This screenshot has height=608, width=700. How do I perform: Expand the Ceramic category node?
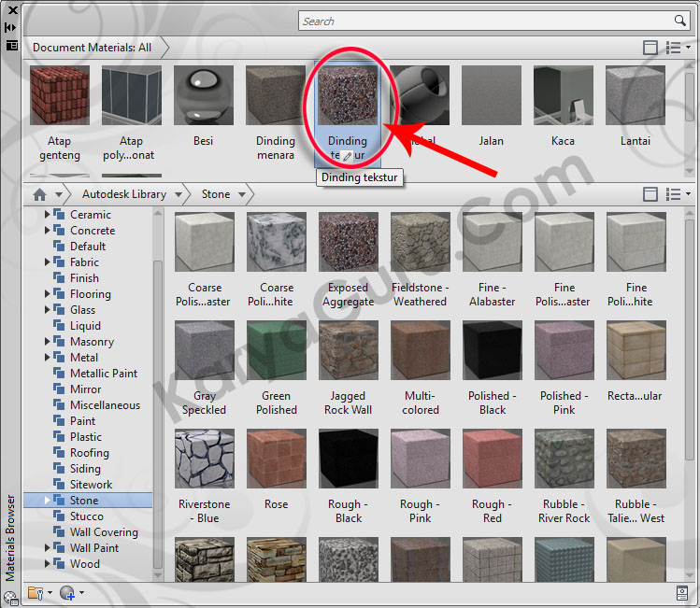coord(48,215)
